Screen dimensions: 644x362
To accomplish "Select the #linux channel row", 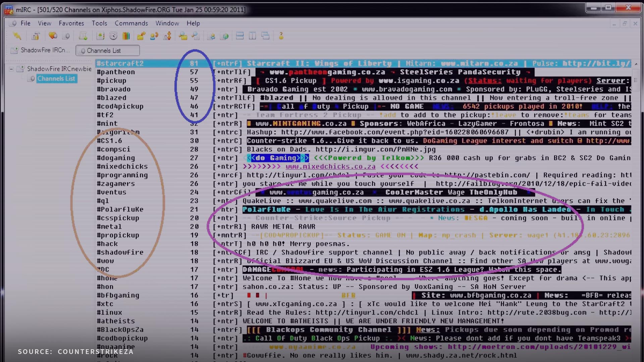I will [363, 312].
